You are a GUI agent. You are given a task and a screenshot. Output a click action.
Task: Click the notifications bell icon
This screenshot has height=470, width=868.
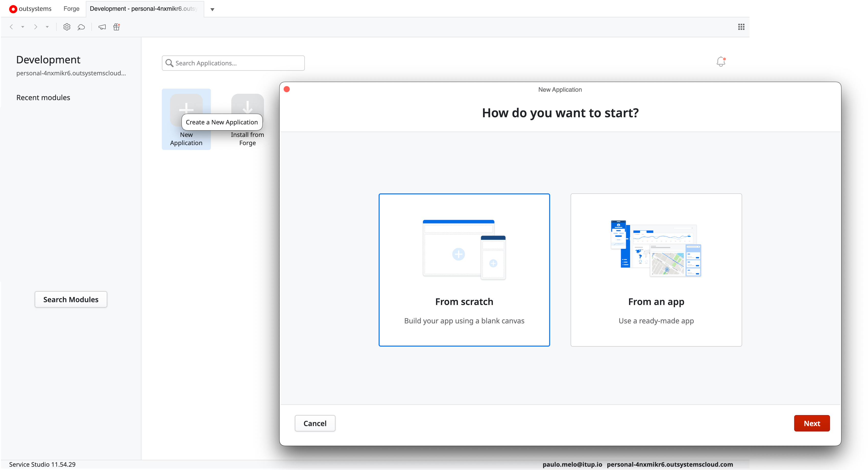click(721, 62)
